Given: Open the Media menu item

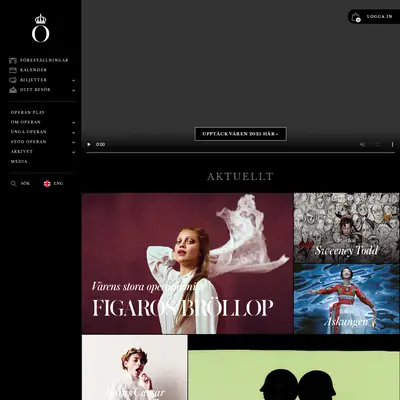Looking at the screenshot, I should click(19, 162).
